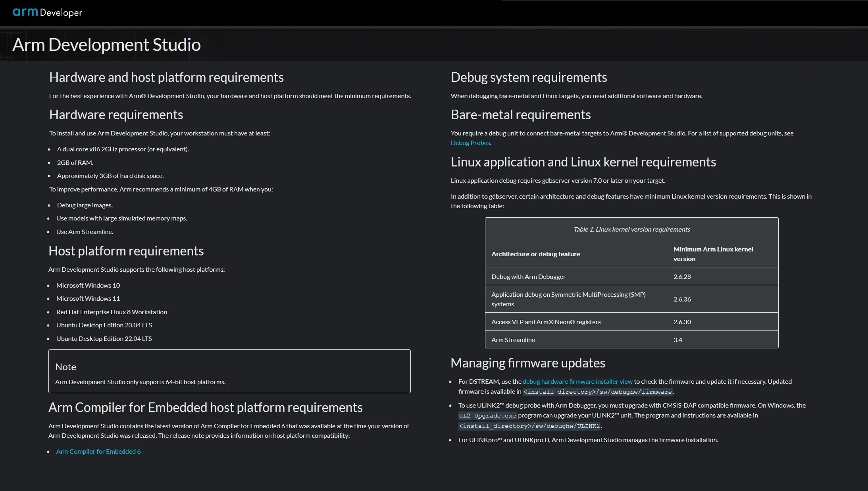Click the 'Use Arm Streamline.' bullet
Screen dimensions: 868x491
point(85,232)
